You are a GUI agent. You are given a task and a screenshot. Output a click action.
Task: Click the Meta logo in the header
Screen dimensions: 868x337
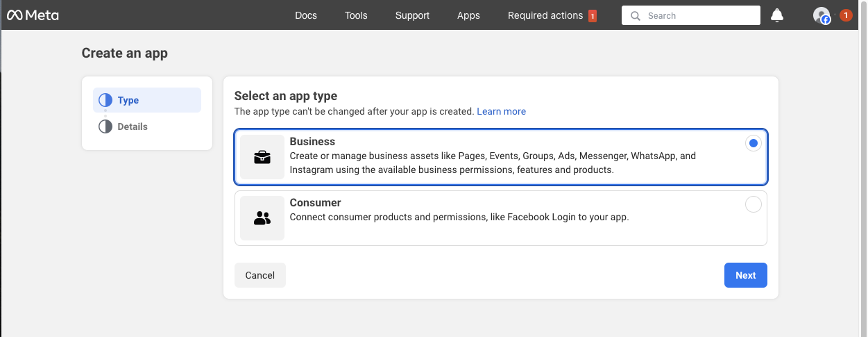point(33,15)
